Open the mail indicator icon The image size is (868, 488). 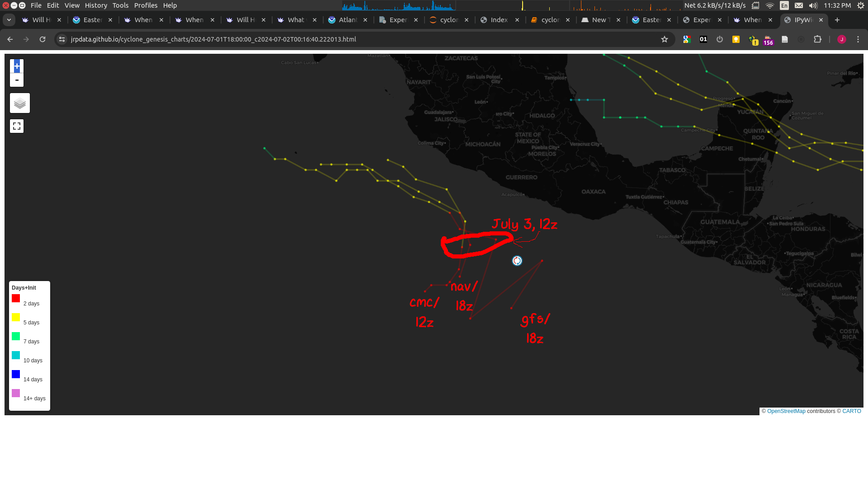click(799, 5)
